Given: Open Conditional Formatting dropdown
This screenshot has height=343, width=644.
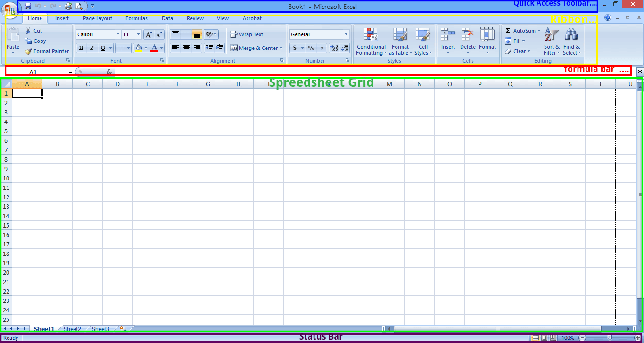Looking at the screenshot, I should click(371, 41).
